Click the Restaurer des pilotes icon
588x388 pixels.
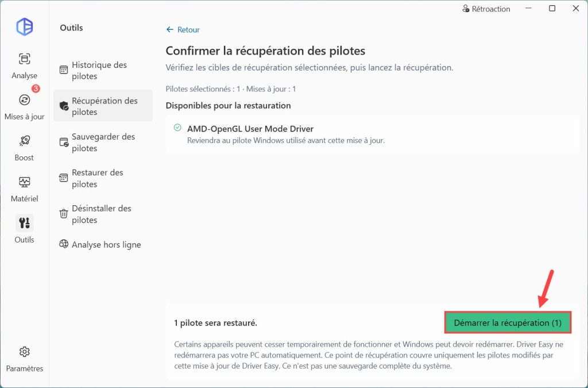(64, 178)
